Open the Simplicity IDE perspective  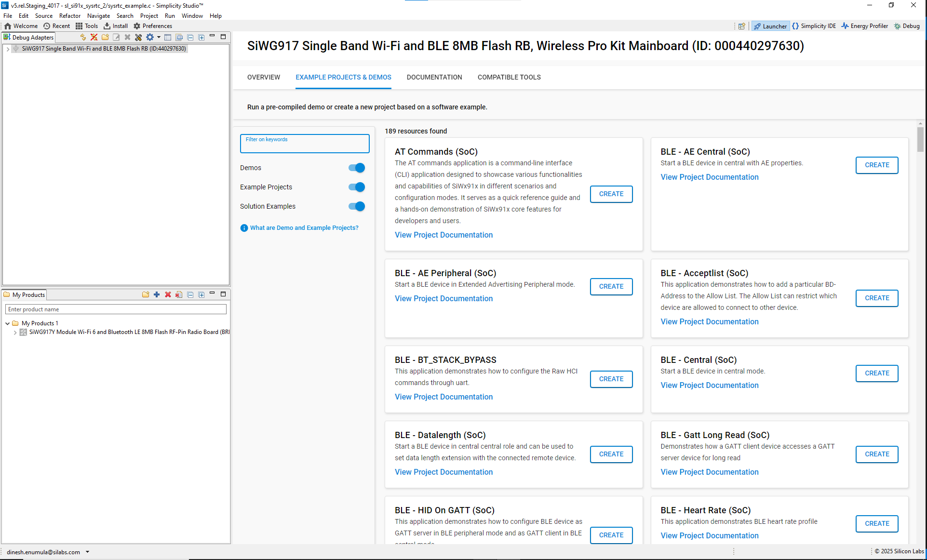coord(814,26)
